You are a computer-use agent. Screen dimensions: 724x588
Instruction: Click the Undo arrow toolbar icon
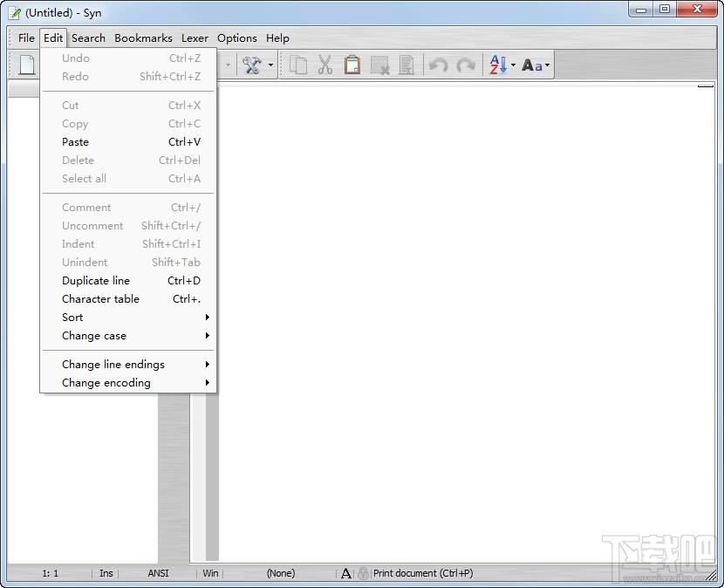tap(438, 65)
